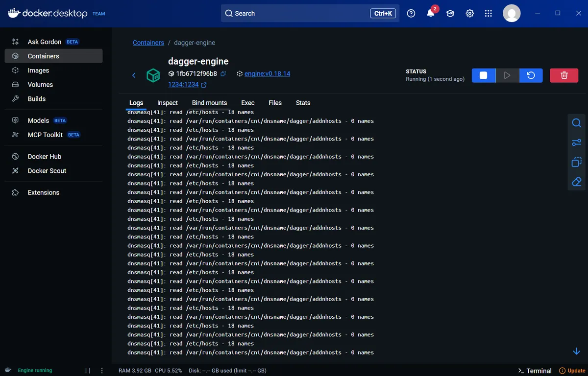Go back with the left chevron
The width and height of the screenshot is (588, 376).
(x=134, y=75)
